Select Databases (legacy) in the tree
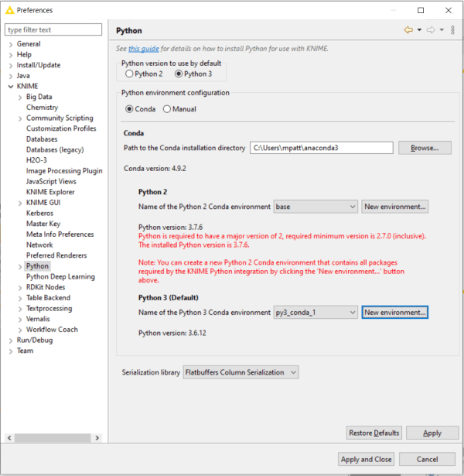 (55, 149)
